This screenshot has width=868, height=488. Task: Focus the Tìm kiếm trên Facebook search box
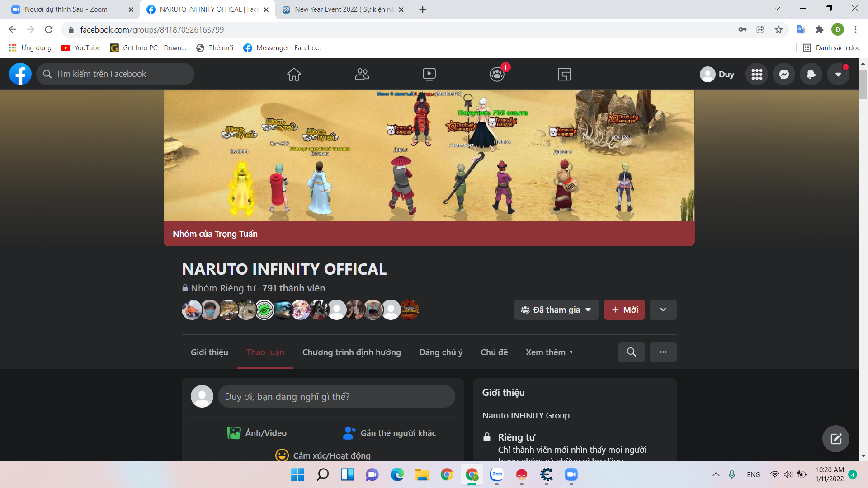coord(115,74)
